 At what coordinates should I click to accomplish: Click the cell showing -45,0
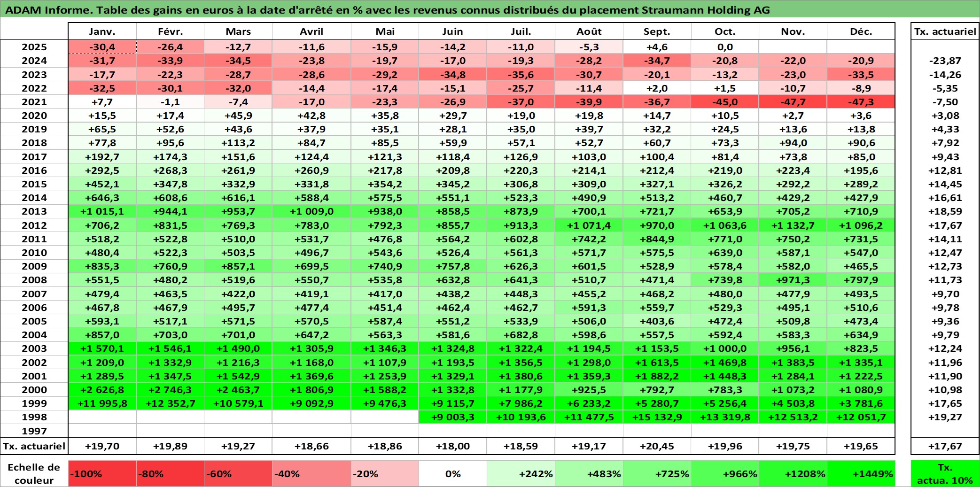coord(725,102)
